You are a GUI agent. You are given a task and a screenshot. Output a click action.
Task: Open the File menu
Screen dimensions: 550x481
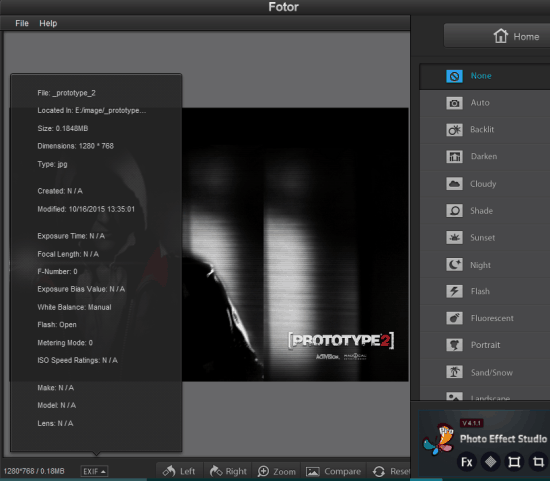tap(22, 23)
